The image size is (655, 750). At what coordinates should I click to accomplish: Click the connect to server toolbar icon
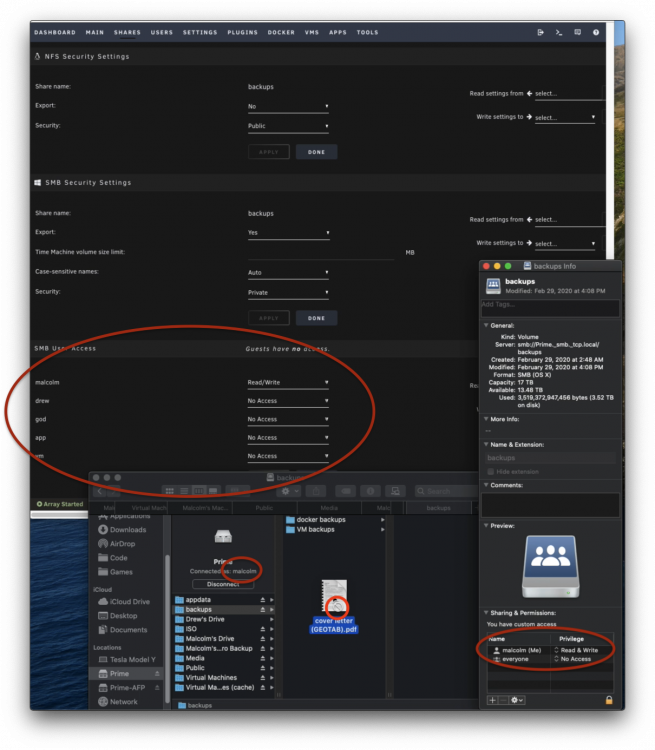[x=395, y=491]
